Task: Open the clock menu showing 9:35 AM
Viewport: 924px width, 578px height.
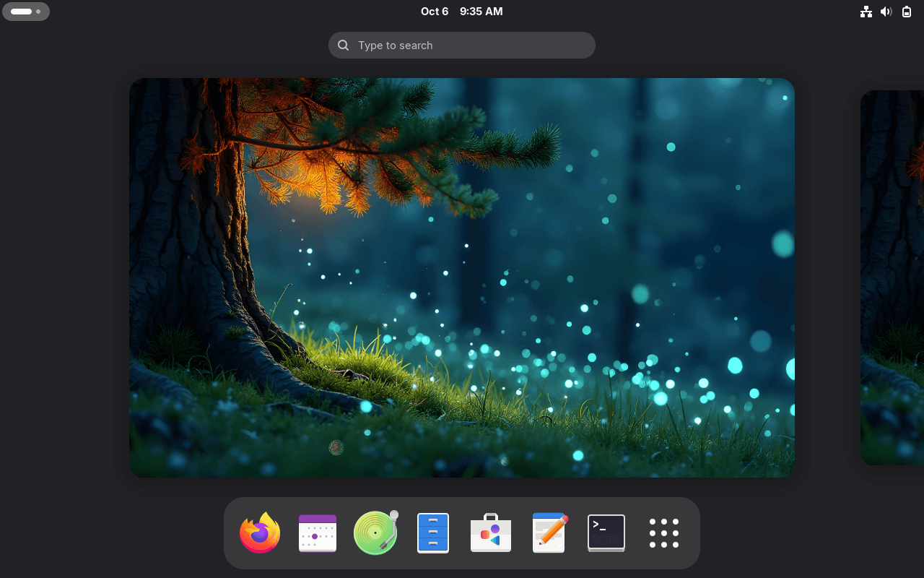Action: coord(481,12)
